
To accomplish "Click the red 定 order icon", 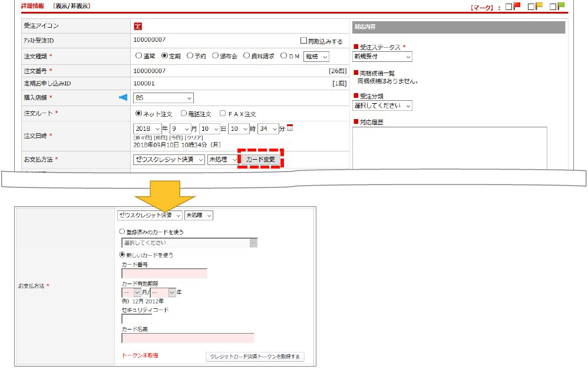I will [138, 26].
